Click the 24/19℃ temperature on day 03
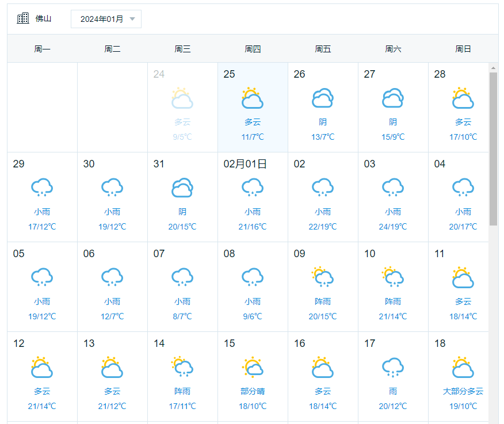The width and height of the screenshot is (504, 424). tap(393, 227)
